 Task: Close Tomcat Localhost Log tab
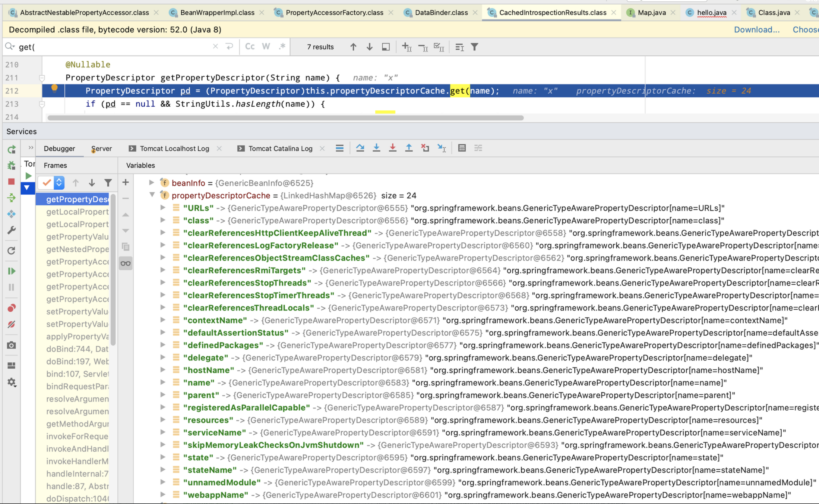click(x=219, y=149)
